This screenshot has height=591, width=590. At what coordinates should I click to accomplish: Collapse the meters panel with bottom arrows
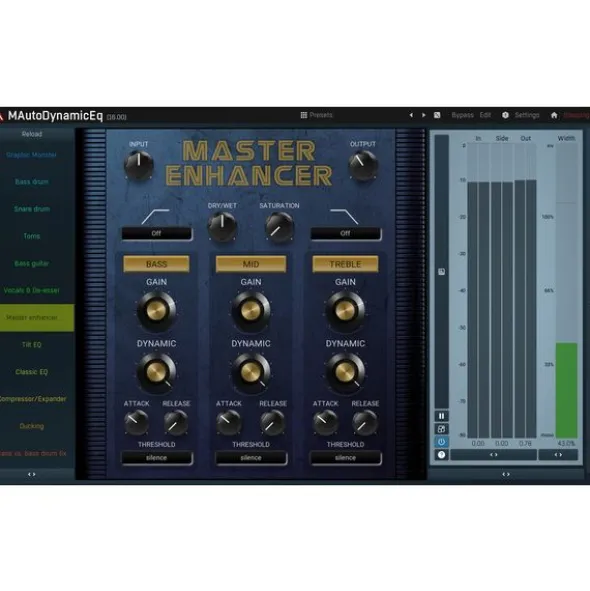pos(506,475)
